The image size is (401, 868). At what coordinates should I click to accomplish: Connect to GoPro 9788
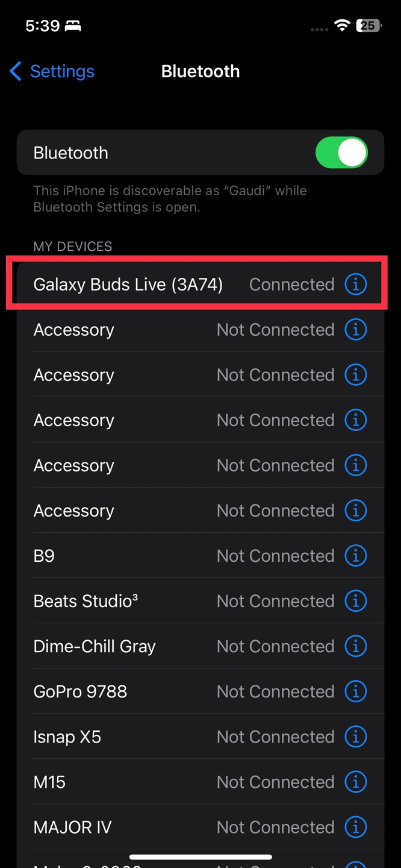tap(80, 691)
